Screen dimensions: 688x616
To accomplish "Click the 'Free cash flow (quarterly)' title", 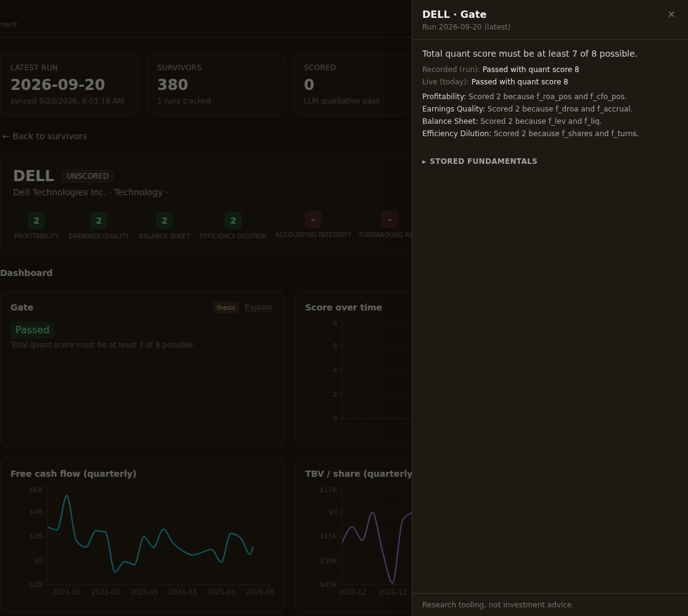I will click(x=73, y=474).
